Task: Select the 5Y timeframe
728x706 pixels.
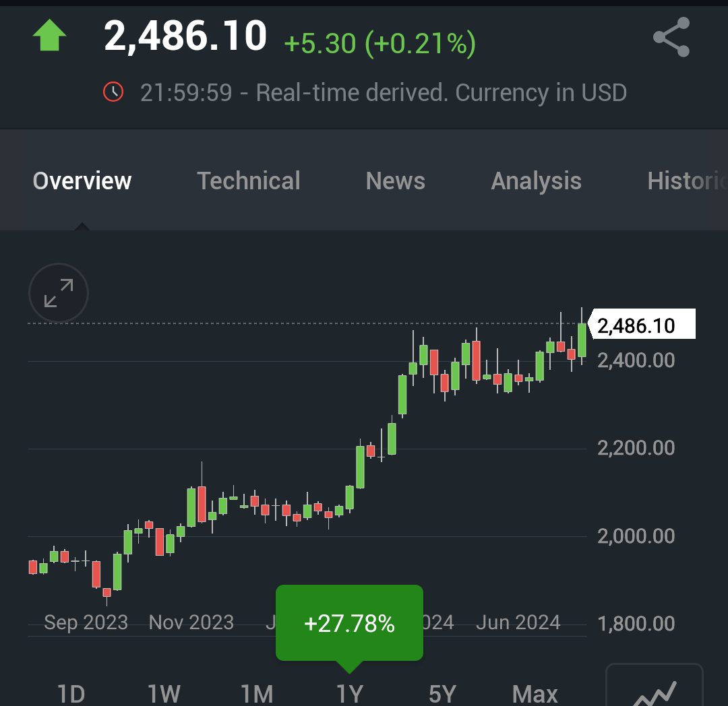Action: coord(442,694)
